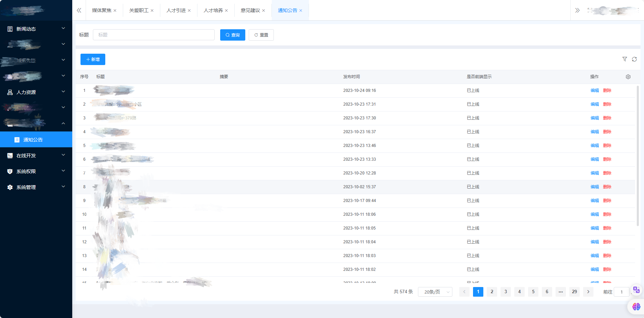Go to page 29 in pagination
Screen dimensions: 644x318
pyautogui.click(x=575, y=292)
